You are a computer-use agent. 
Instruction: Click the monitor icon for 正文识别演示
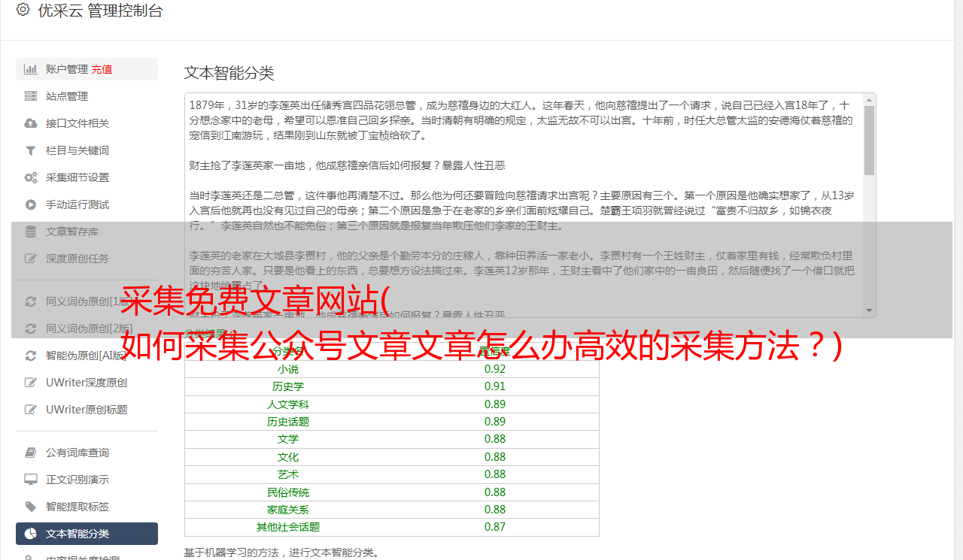click(x=31, y=480)
